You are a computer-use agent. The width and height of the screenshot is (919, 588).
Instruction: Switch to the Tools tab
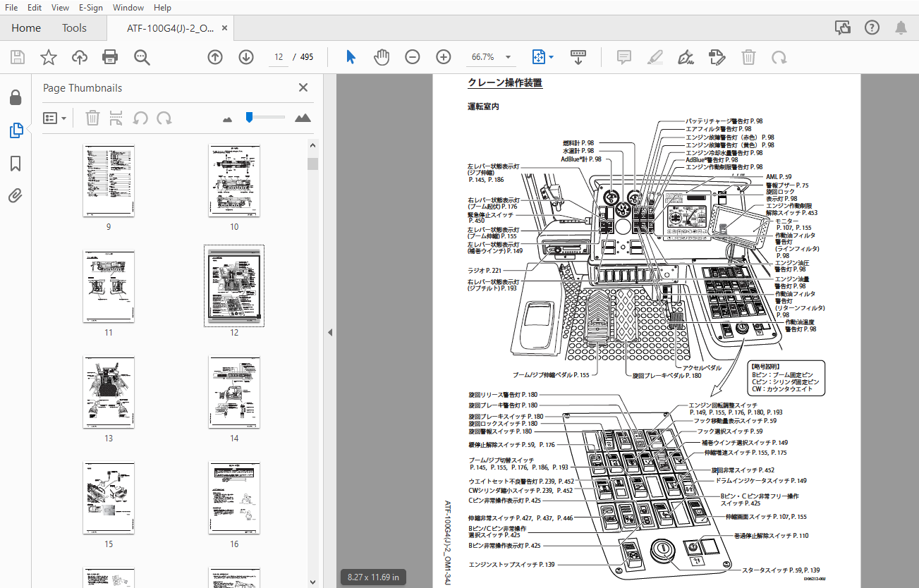[x=74, y=28]
